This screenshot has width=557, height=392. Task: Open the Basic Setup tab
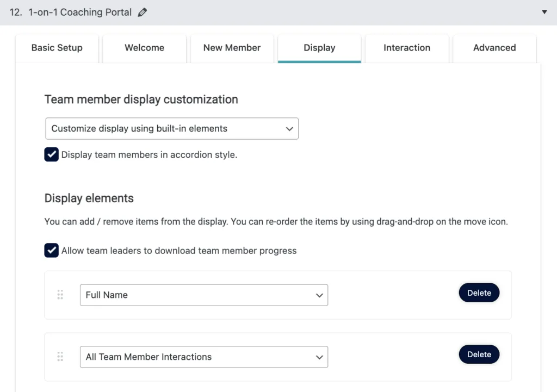point(57,48)
